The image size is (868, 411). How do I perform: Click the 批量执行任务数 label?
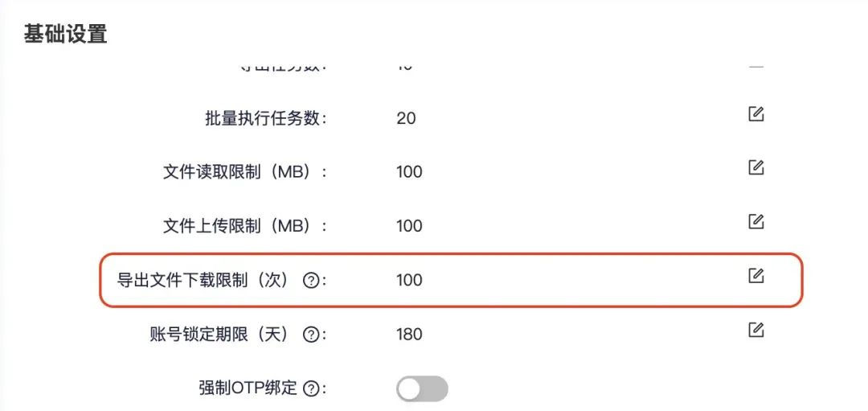coord(265,118)
